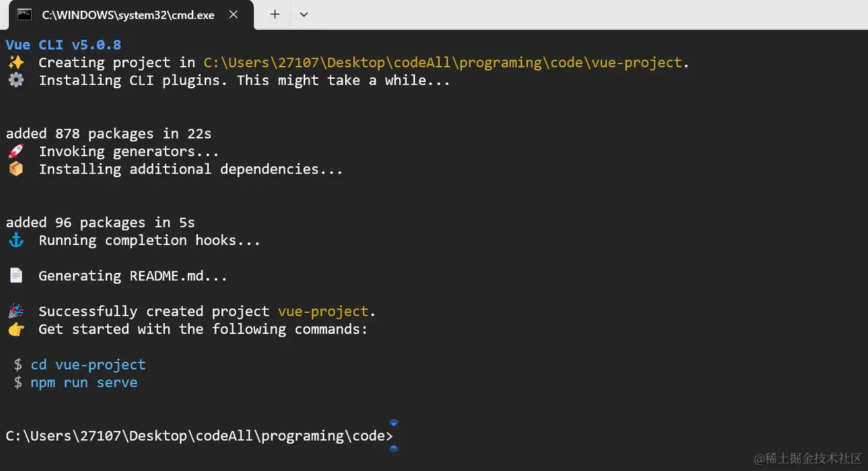Image resolution: width=868 pixels, height=471 pixels.
Task: Click 'Get started with the following commands:' text
Action: point(203,329)
